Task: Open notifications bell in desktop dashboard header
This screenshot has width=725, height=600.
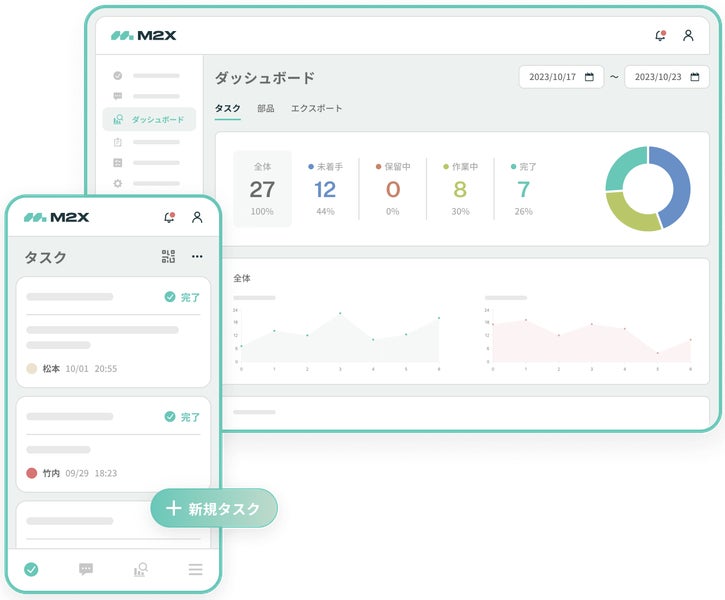Action: [x=660, y=36]
